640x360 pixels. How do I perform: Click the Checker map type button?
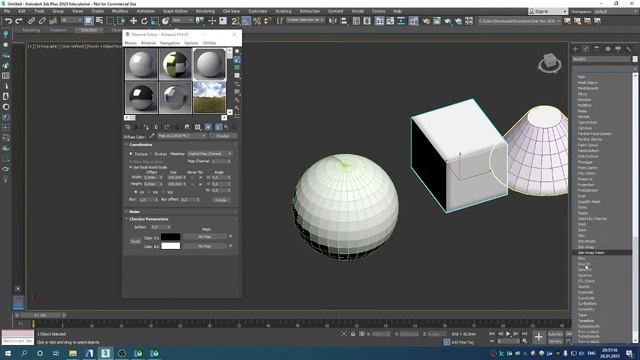(223, 136)
